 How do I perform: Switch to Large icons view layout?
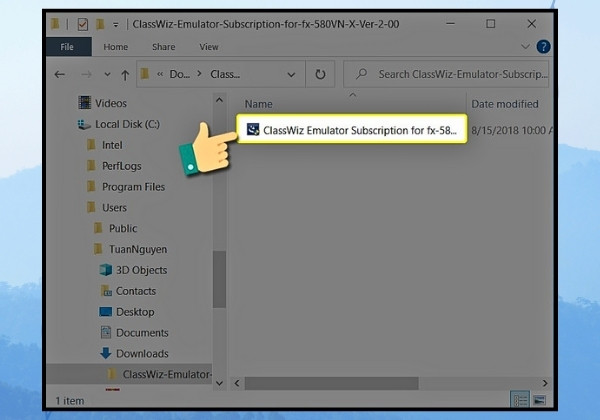[540, 400]
